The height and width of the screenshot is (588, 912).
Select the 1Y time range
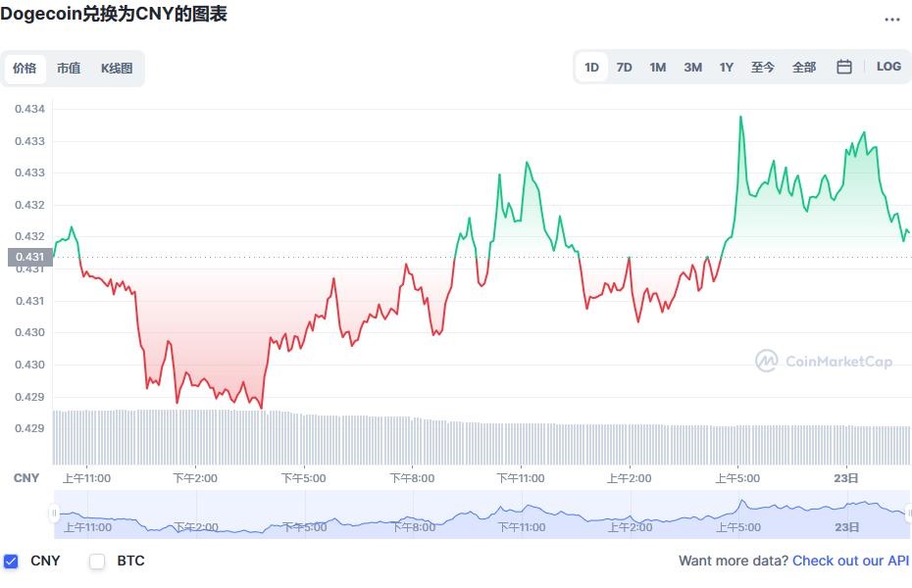click(726, 67)
